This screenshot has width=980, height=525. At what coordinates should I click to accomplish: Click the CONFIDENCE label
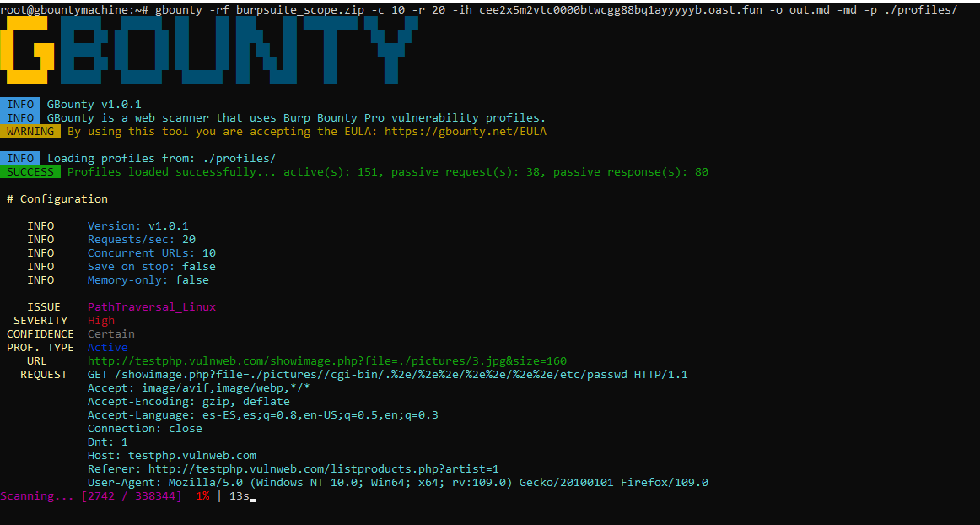(40, 334)
